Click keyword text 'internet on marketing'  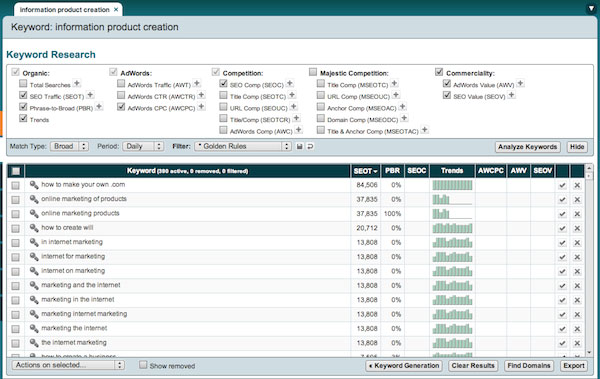(x=73, y=271)
